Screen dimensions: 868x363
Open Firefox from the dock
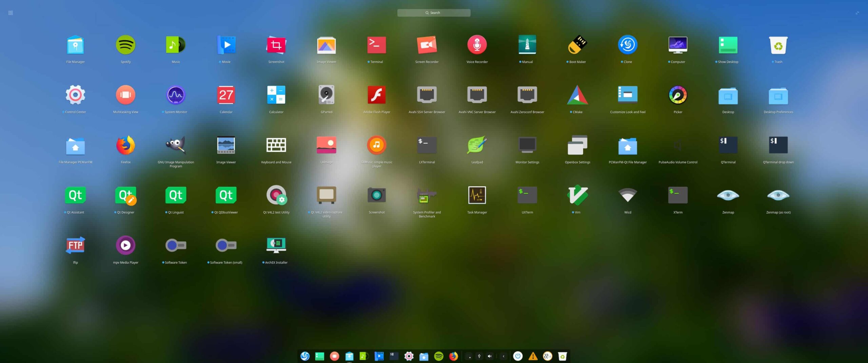[x=453, y=356]
